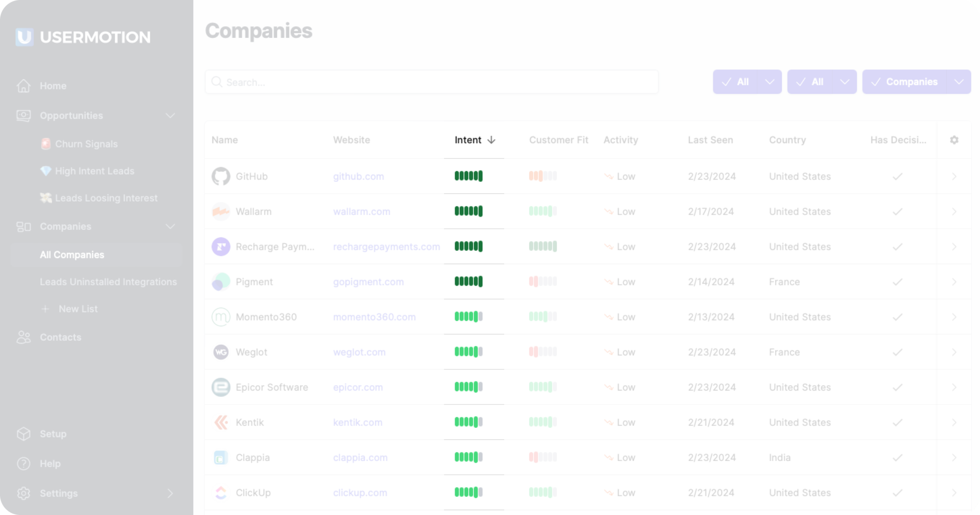Image resolution: width=980 pixels, height=515 pixels.
Task: Open the Contacts section
Action: [60, 337]
